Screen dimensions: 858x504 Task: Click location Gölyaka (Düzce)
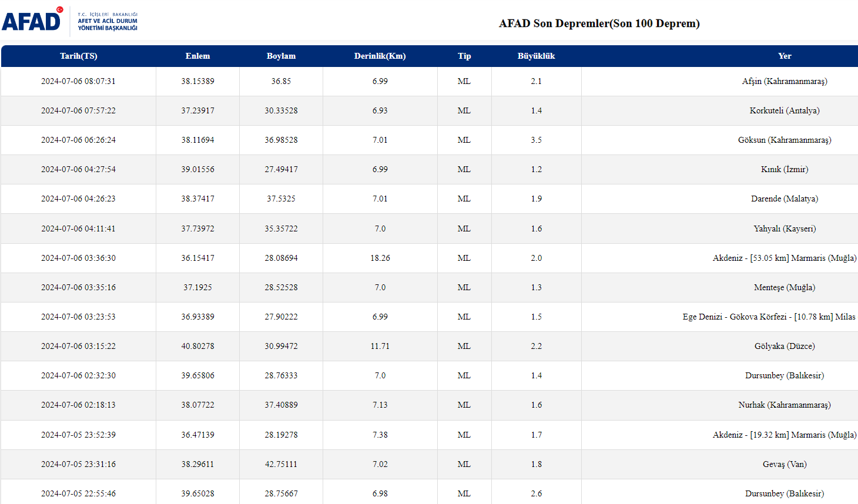785,346
